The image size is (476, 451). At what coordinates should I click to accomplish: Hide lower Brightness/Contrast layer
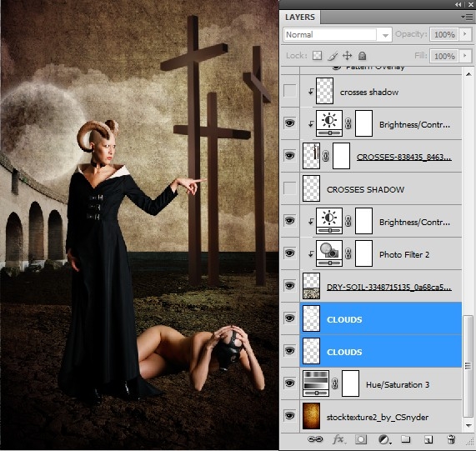(290, 221)
